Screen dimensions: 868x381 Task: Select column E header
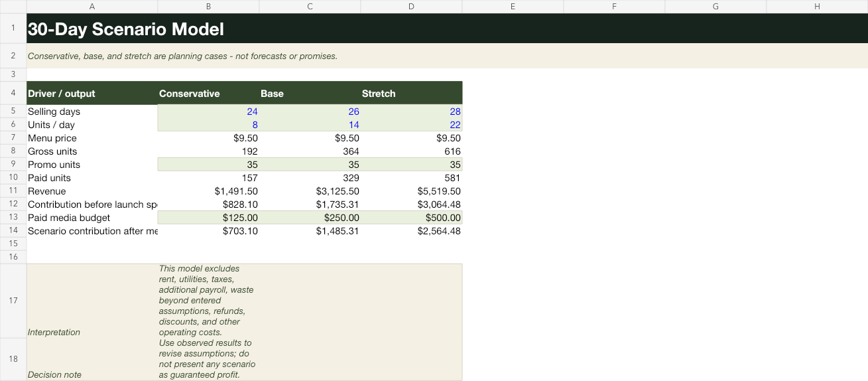pos(513,6)
